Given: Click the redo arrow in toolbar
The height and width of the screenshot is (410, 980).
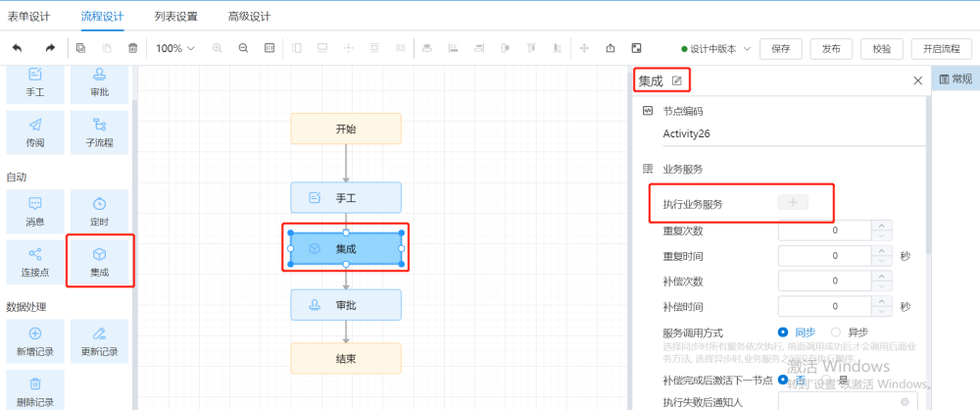Looking at the screenshot, I should click(50, 48).
